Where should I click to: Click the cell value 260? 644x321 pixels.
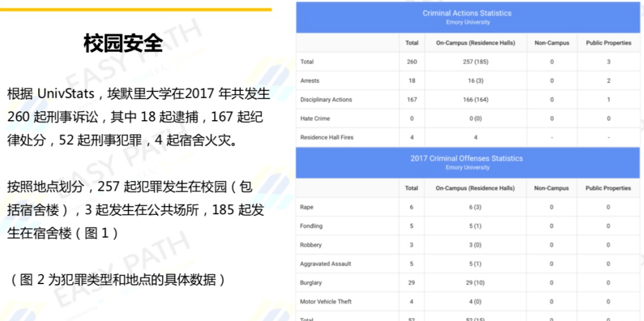coord(412,62)
